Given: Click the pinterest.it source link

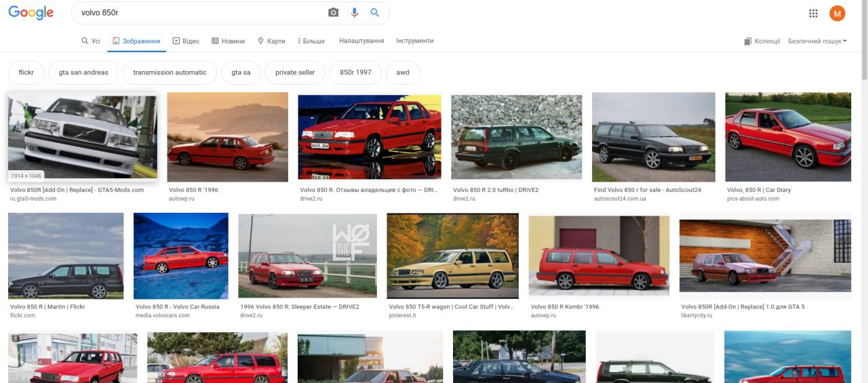Looking at the screenshot, I should pyautogui.click(x=402, y=315).
